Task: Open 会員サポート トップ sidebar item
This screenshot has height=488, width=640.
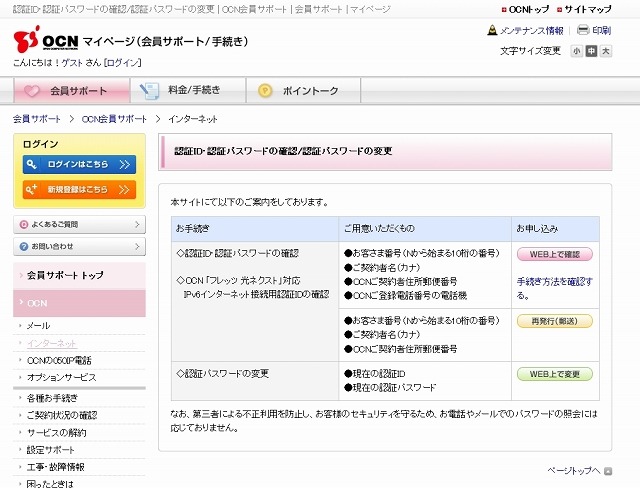Action: pos(79,275)
